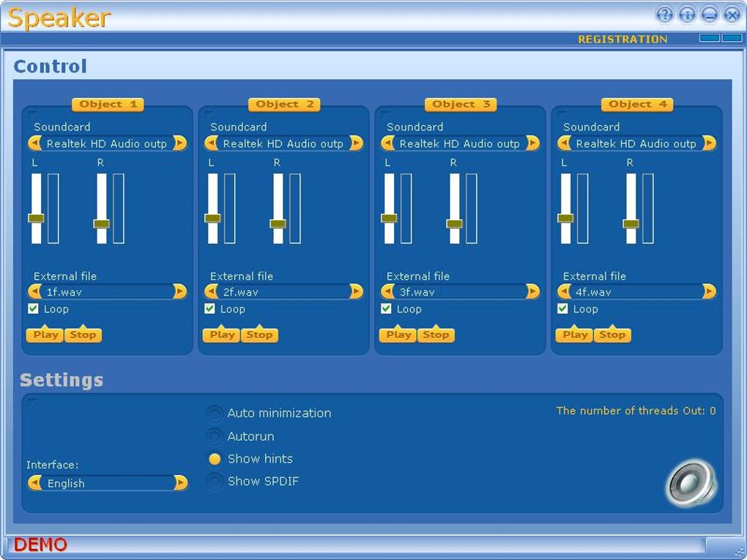Click the large speaker icon in Settings

(691, 483)
